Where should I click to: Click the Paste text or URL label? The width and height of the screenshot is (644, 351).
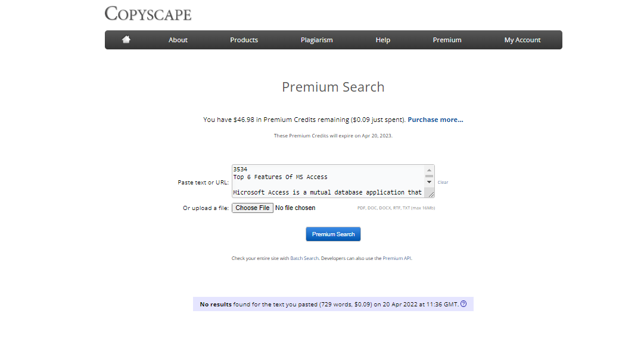pos(203,183)
